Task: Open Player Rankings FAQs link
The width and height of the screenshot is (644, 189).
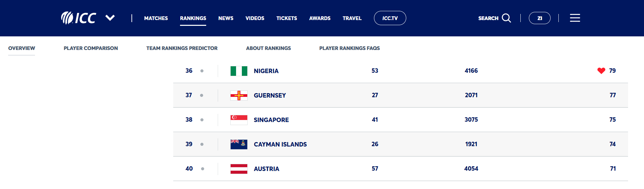Action: click(350, 48)
